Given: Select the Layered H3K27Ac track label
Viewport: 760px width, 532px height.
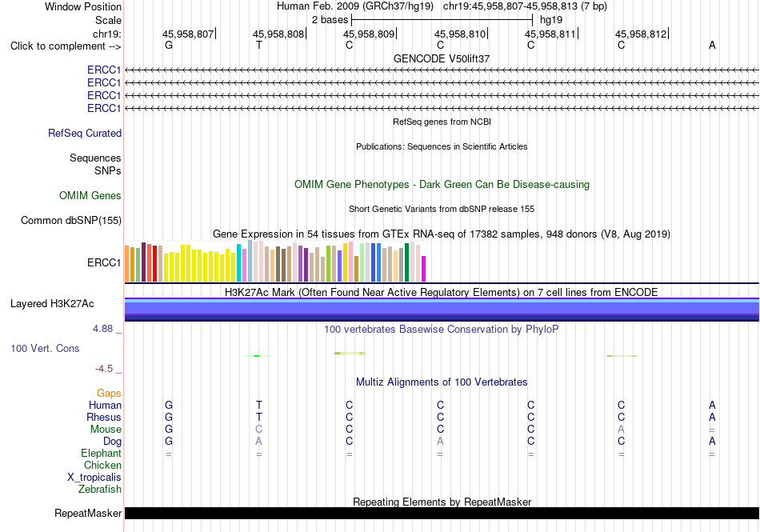Looking at the screenshot, I should tap(52, 304).
